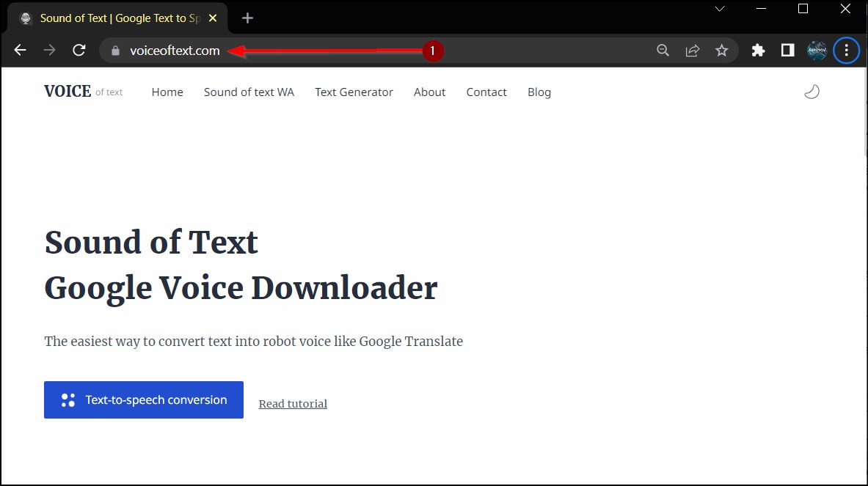Image resolution: width=868 pixels, height=486 pixels.
Task: Open the Home menu item
Action: (x=167, y=92)
